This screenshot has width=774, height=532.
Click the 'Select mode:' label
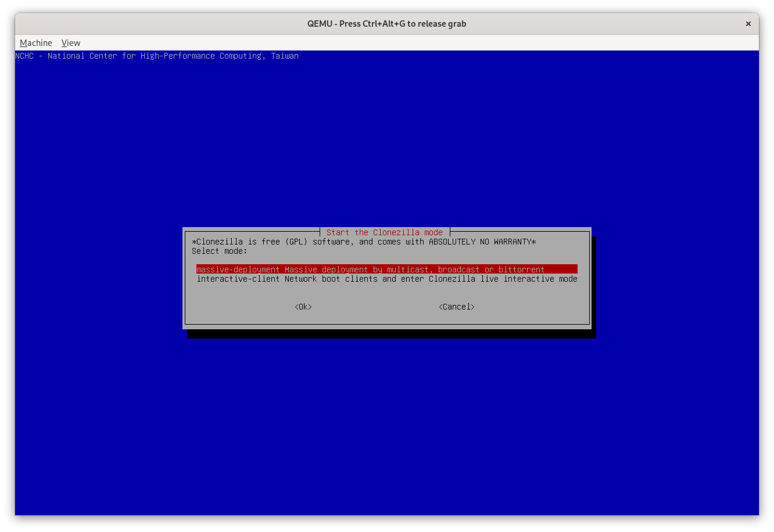pyautogui.click(x=220, y=251)
